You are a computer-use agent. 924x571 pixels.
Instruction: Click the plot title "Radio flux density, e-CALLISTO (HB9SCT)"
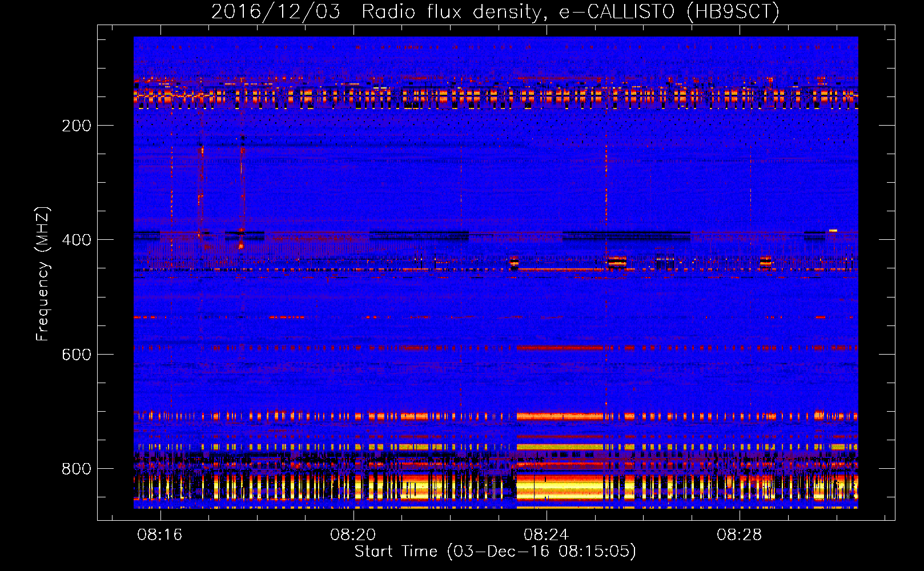click(x=571, y=11)
